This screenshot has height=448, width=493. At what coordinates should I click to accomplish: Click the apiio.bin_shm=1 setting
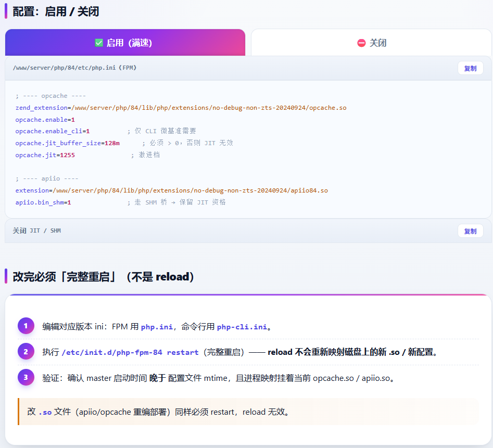pyautogui.click(x=43, y=202)
